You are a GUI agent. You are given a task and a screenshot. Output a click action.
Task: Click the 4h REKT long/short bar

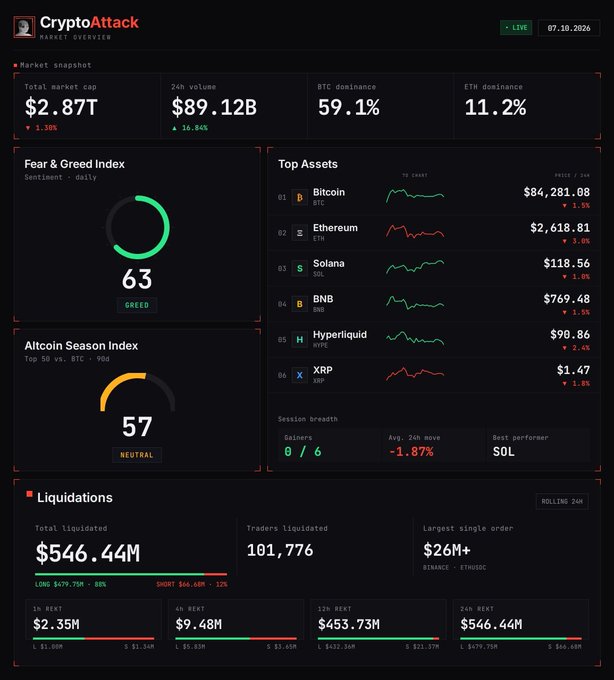[x=236, y=638]
